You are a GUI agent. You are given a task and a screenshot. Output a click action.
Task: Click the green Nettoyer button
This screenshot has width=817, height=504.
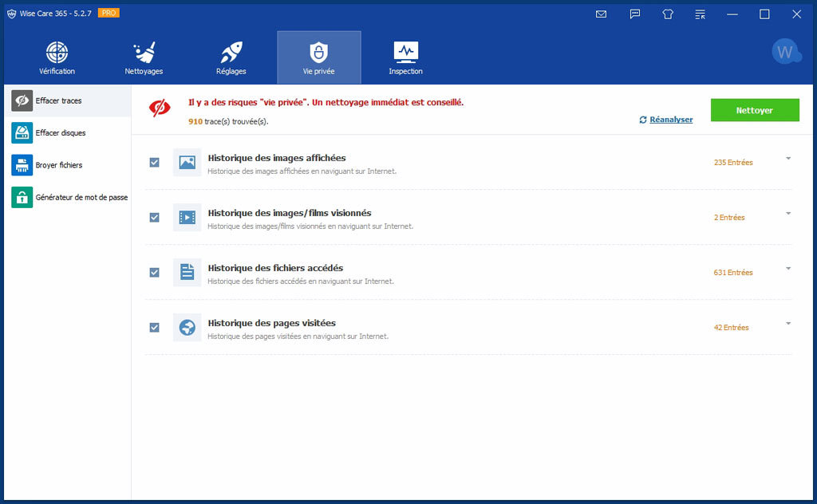click(755, 110)
